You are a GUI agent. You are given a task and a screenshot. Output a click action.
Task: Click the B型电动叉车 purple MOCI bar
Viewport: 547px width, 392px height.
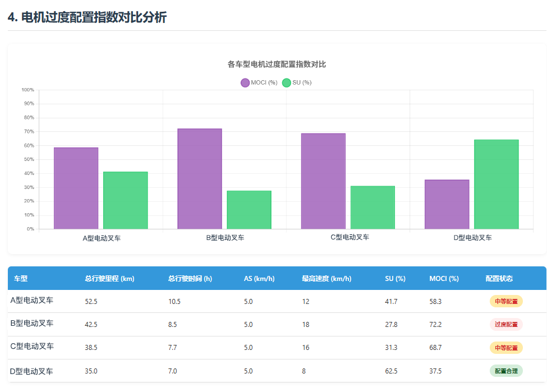[x=200, y=178]
